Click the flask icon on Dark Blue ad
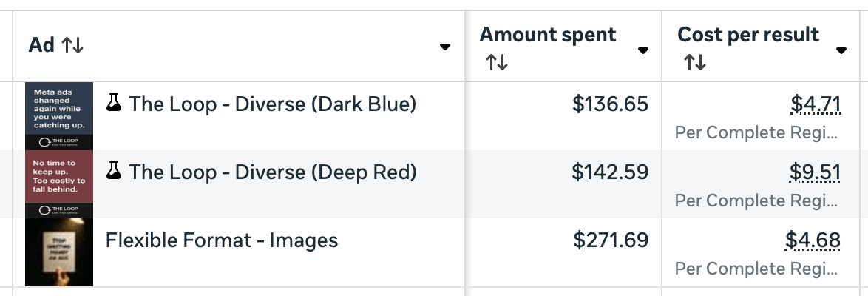 coord(113,104)
